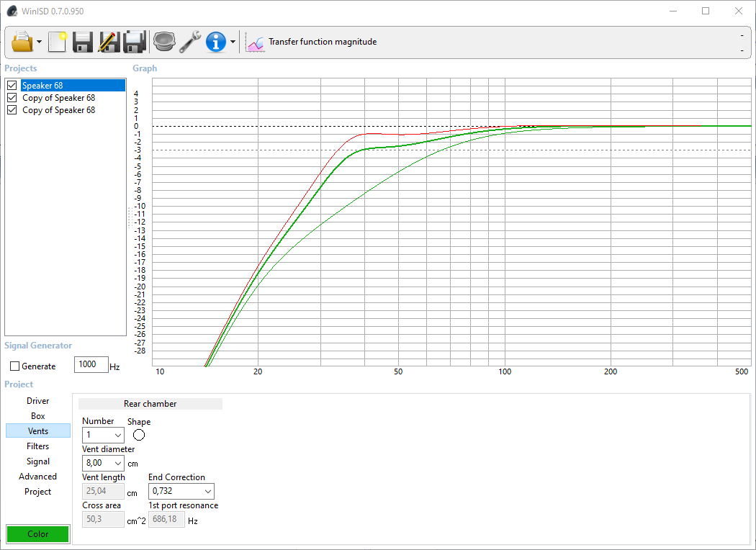Open the Signal tab
Screen dimensions: 756x550
[38, 461]
